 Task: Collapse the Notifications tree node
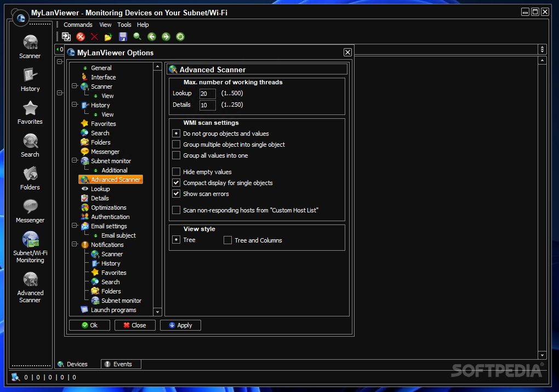tap(75, 244)
